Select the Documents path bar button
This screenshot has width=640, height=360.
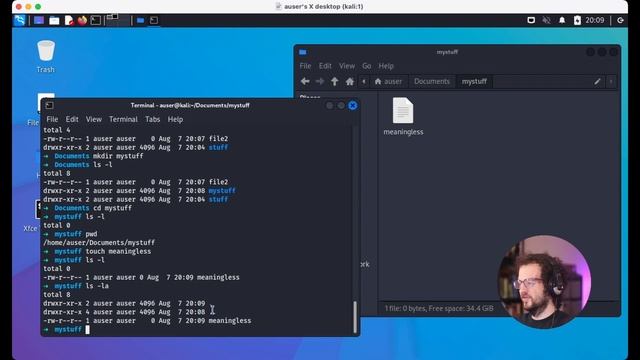[431, 81]
